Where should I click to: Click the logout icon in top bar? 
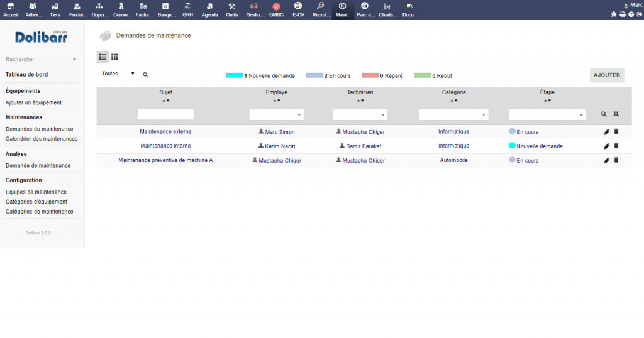(639, 14)
